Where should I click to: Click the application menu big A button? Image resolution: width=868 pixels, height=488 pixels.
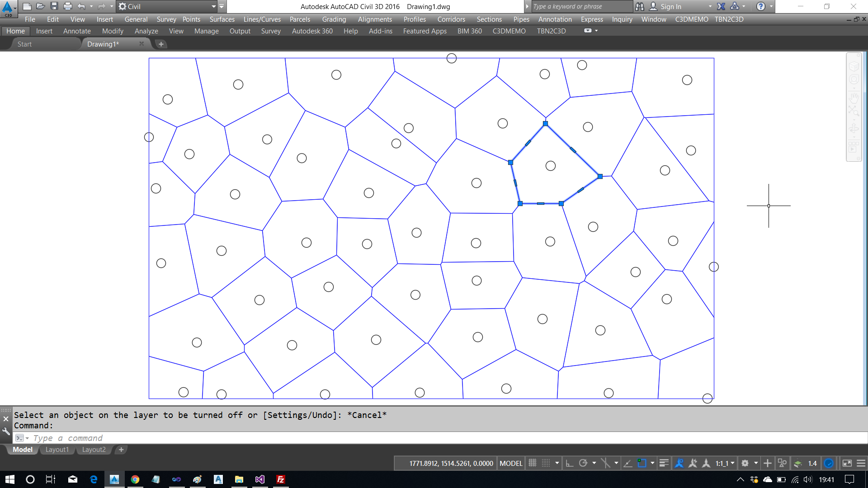click(x=8, y=7)
